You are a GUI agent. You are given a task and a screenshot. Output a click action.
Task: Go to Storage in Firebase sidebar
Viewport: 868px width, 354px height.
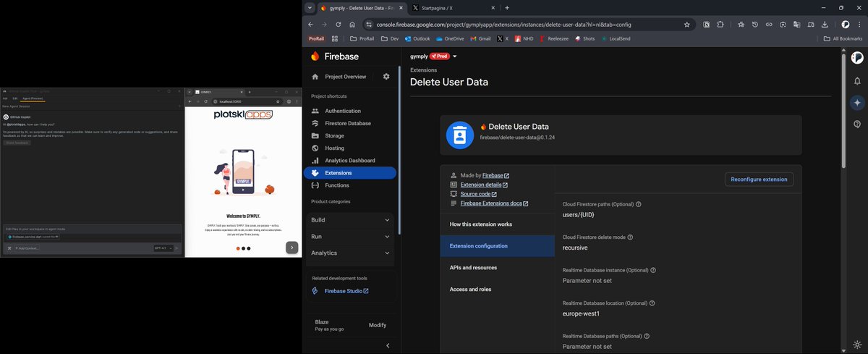click(334, 135)
